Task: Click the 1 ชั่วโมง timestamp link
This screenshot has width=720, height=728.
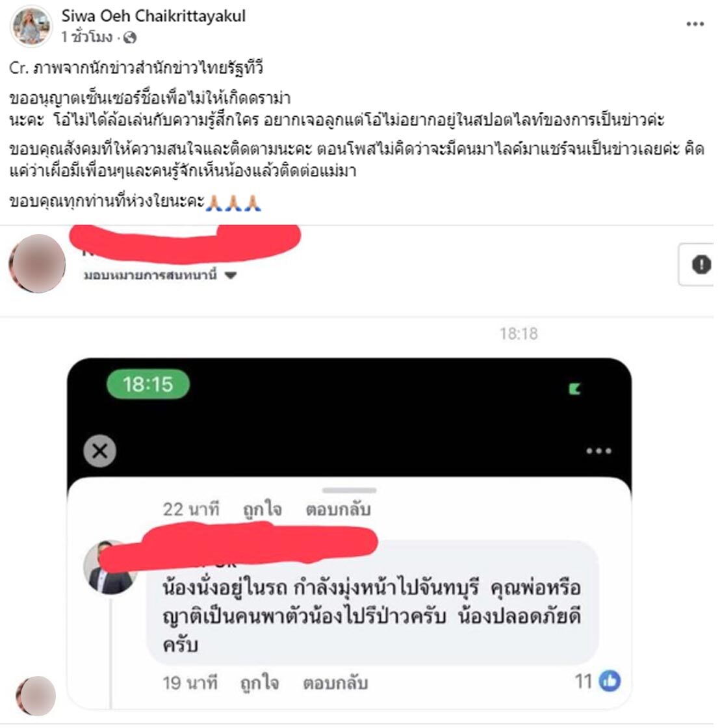Action: pyautogui.click(x=87, y=37)
